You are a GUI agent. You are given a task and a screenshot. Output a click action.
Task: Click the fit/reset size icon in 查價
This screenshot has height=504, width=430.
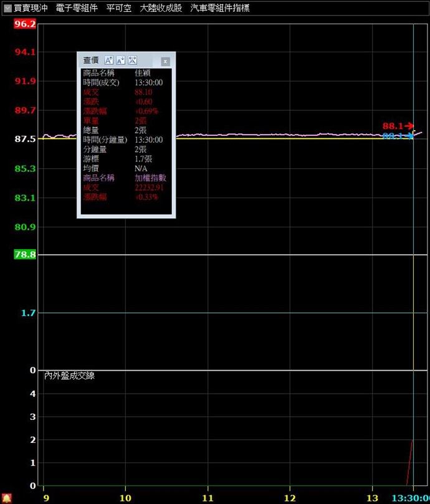pyautogui.click(x=132, y=60)
